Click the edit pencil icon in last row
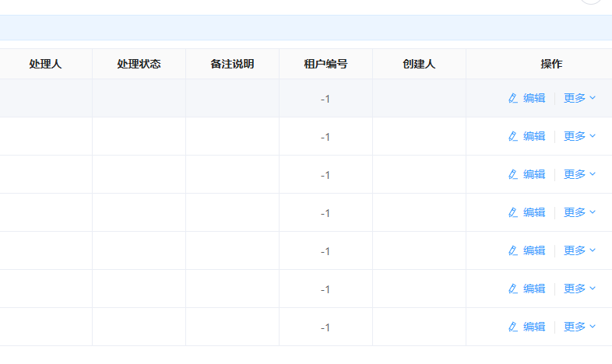Viewport: 612px width, 364px height. pyautogui.click(x=513, y=327)
